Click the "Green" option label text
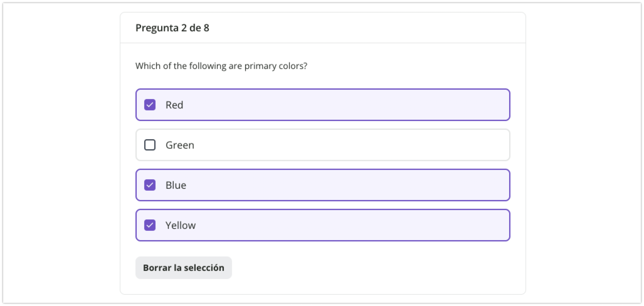 (180, 145)
